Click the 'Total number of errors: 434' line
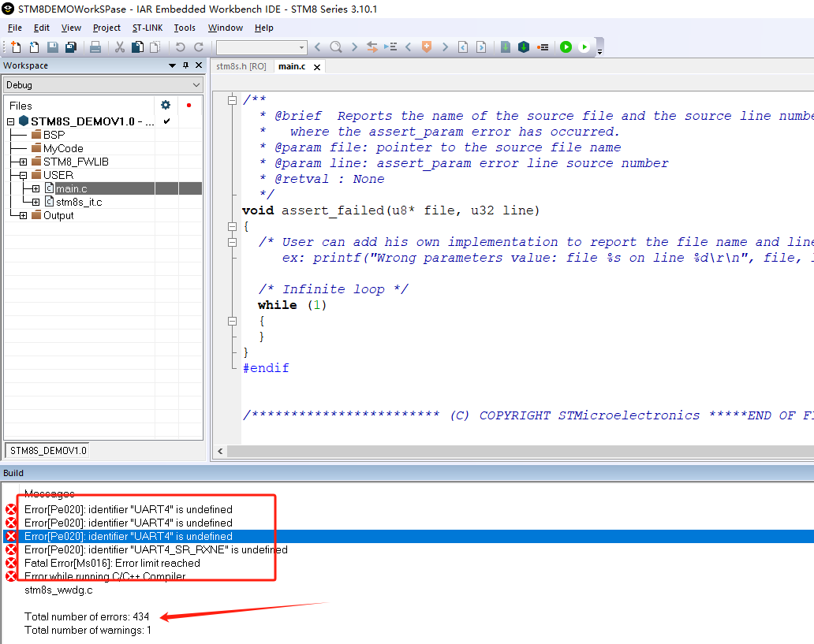 87,617
